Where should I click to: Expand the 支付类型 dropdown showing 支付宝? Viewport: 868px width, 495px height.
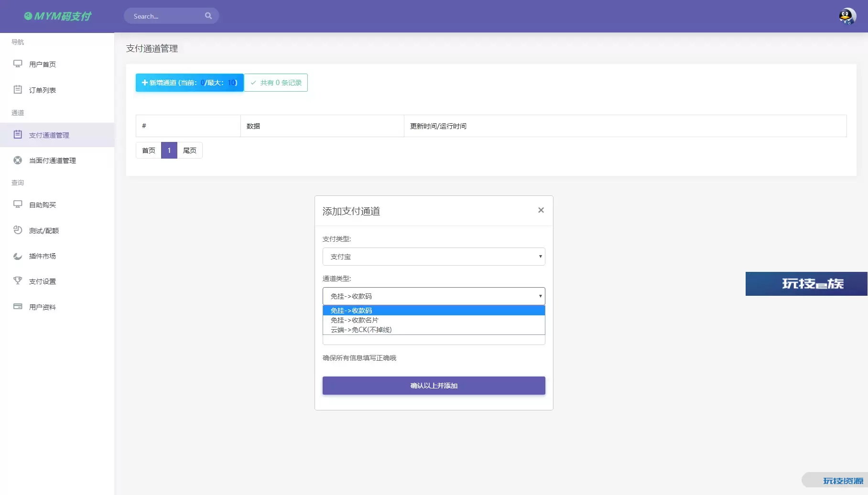pyautogui.click(x=434, y=257)
